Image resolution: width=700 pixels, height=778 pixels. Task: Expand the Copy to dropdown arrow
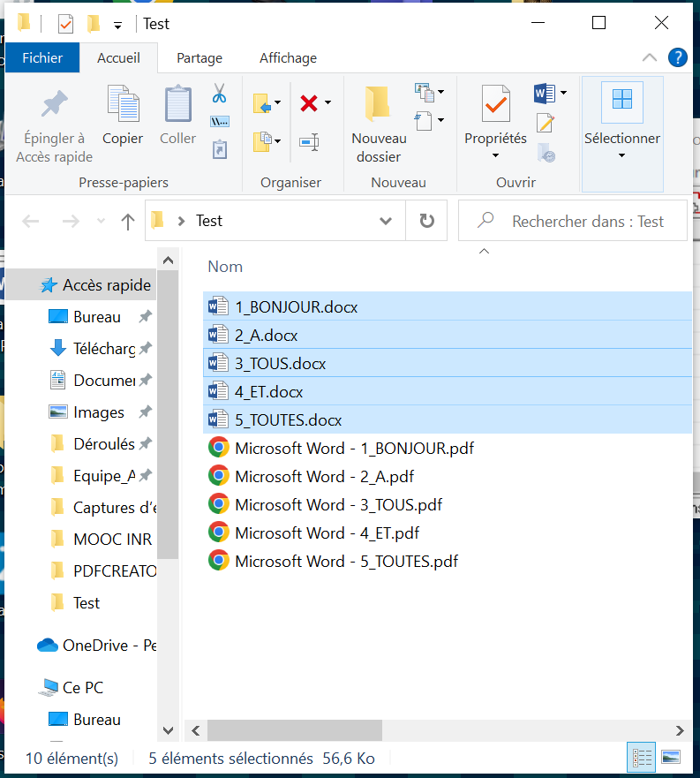278,141
